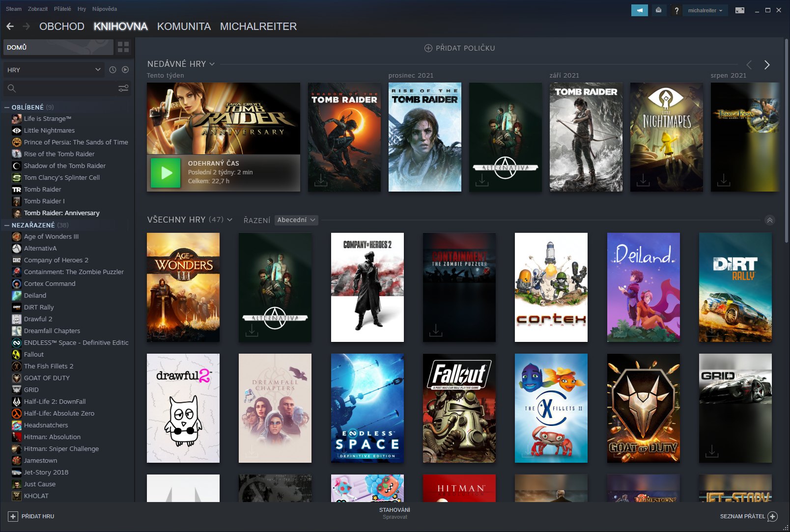
Task: Click the Fallout icon in sidebar list
Action: click(17, 355)
